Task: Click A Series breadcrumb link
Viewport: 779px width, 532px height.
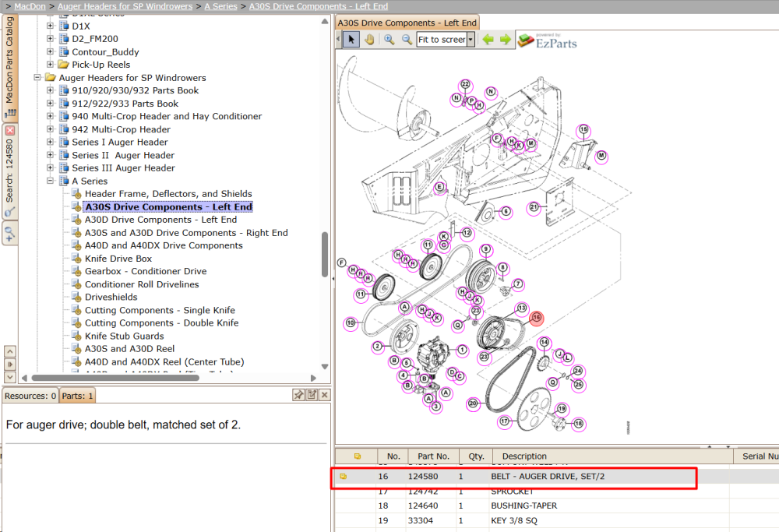Action: (x=220, y=6)
